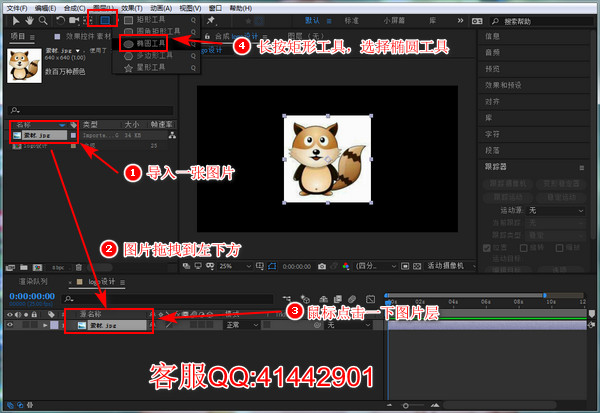
Task: Create new folder in Project panel
Action: click(x=24, y=267)
